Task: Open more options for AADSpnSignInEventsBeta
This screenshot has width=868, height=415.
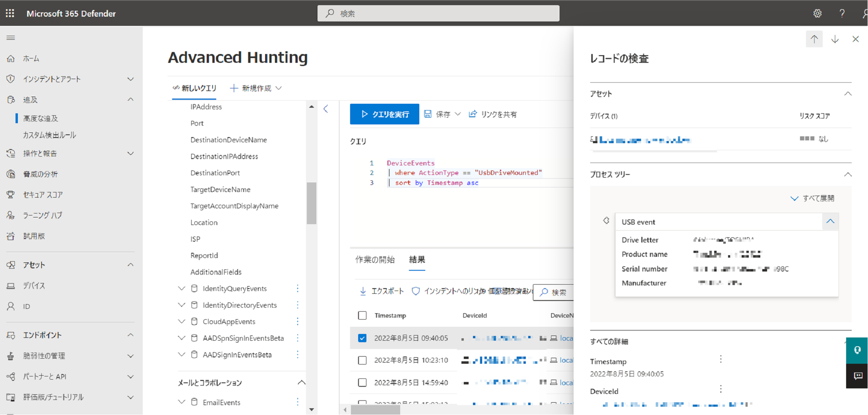Action: 297,338
